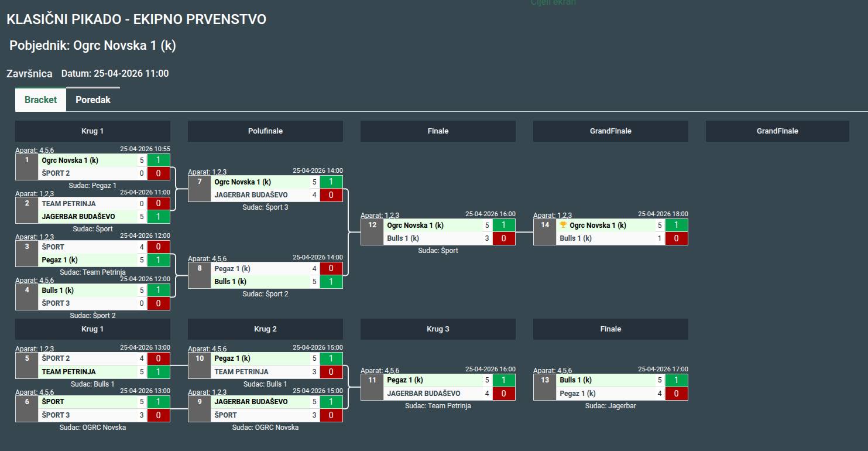Open match number 12 box
The image size is (868, 451).
(372, 231)
